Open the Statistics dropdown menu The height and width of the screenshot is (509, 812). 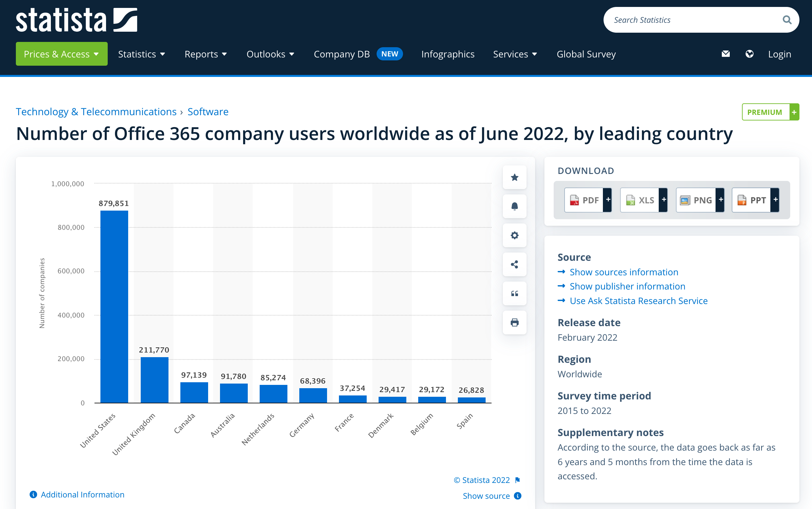pos(140,53)
